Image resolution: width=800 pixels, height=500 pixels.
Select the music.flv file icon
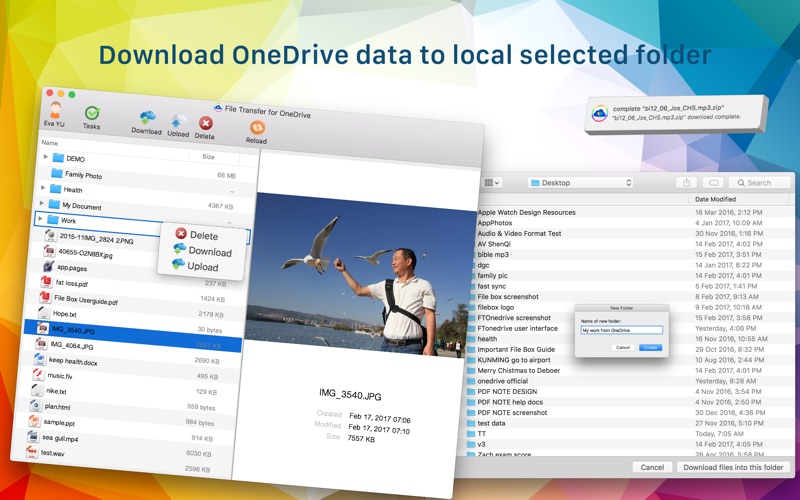tap(38, 374)
